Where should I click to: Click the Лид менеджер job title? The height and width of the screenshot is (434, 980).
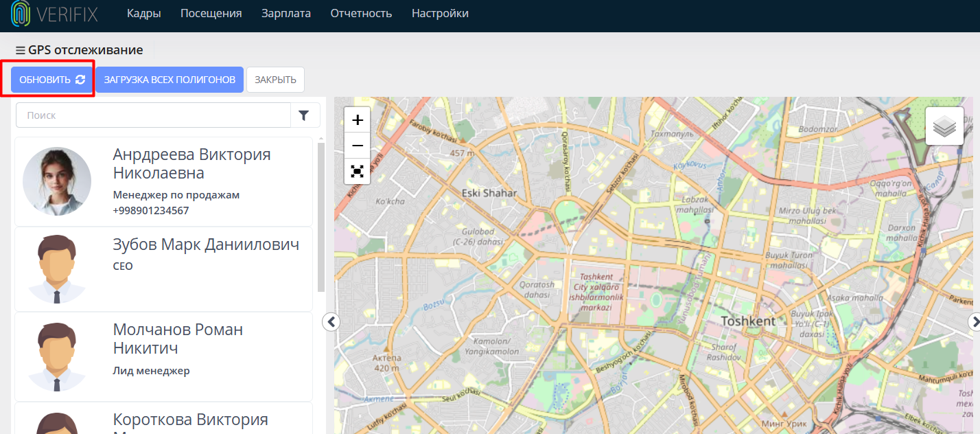(151, 371)
